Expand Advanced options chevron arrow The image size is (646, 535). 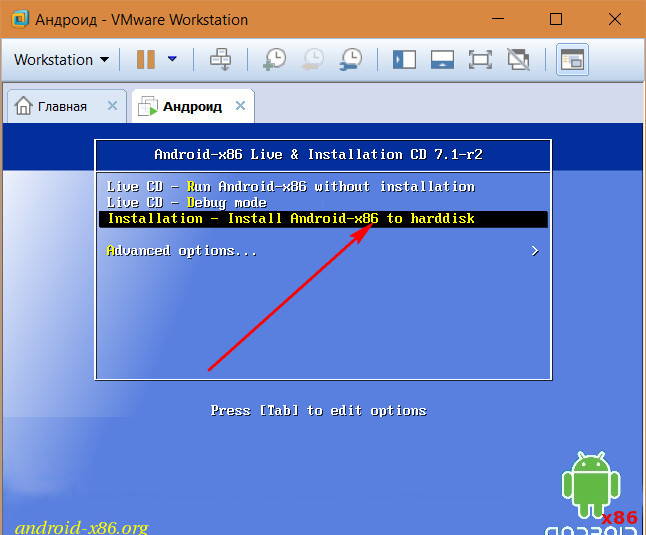[535, 251]
